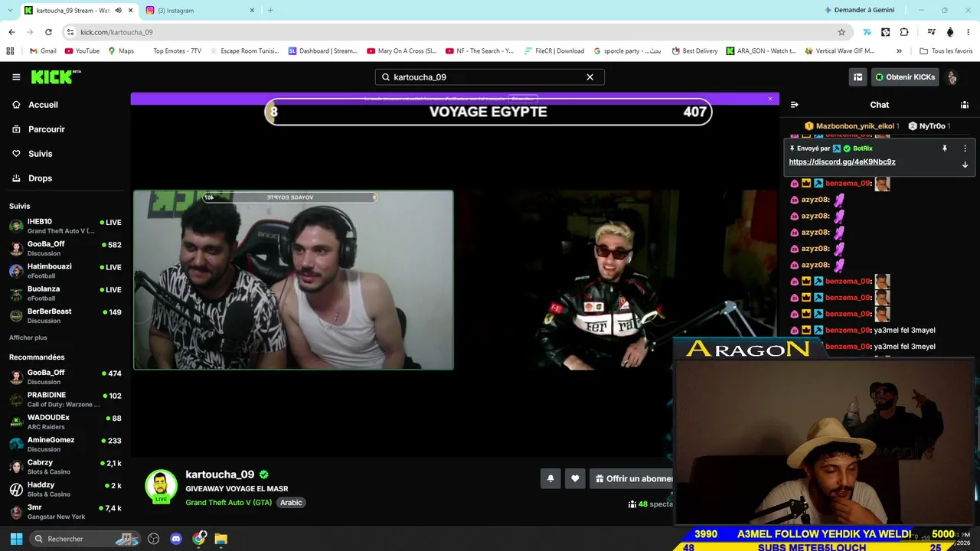Click the green KICK logo
The height and width of the screenshot is (551, 980).
[56, 77]
